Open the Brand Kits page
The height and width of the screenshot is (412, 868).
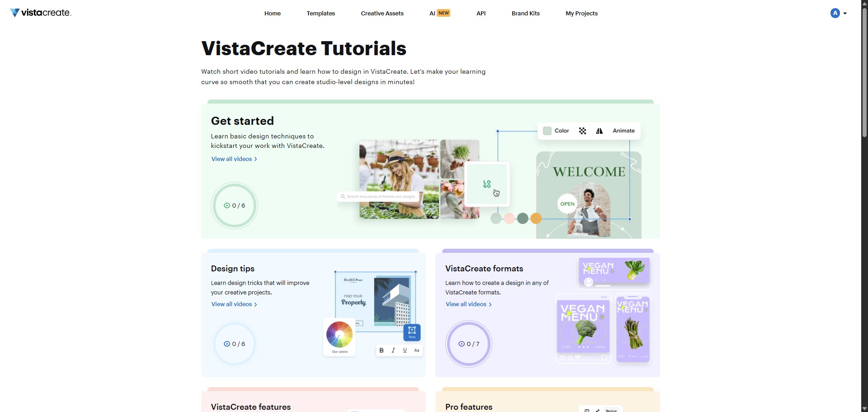(526, 13)
